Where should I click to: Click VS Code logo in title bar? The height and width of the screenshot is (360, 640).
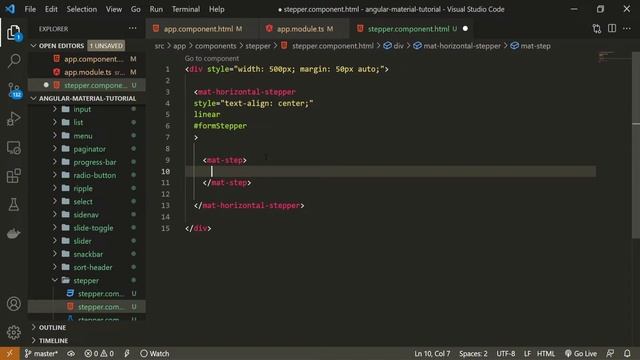tap(10, 9)
